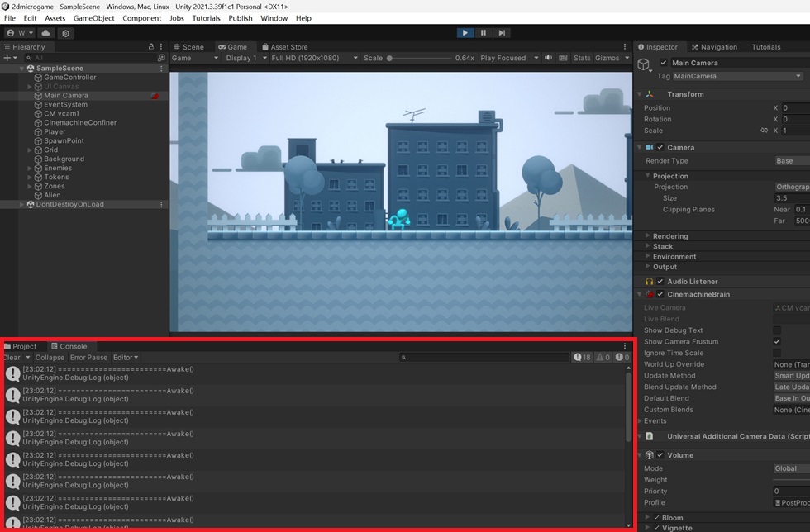This screenshot has width=810, height=532.
Task: Clear the console log
Action: pyautogui.click(x=12, y=358)
